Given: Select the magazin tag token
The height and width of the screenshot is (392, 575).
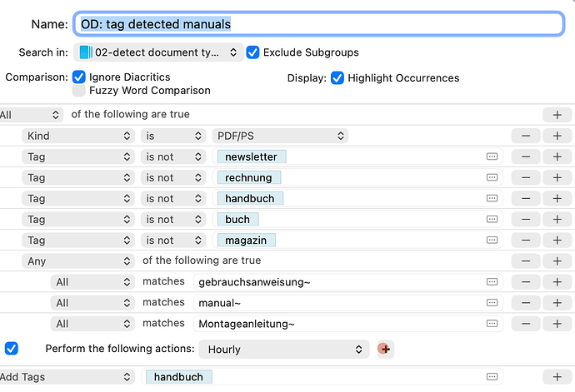Looking at the screenshot, I should (x=247, y=241).
